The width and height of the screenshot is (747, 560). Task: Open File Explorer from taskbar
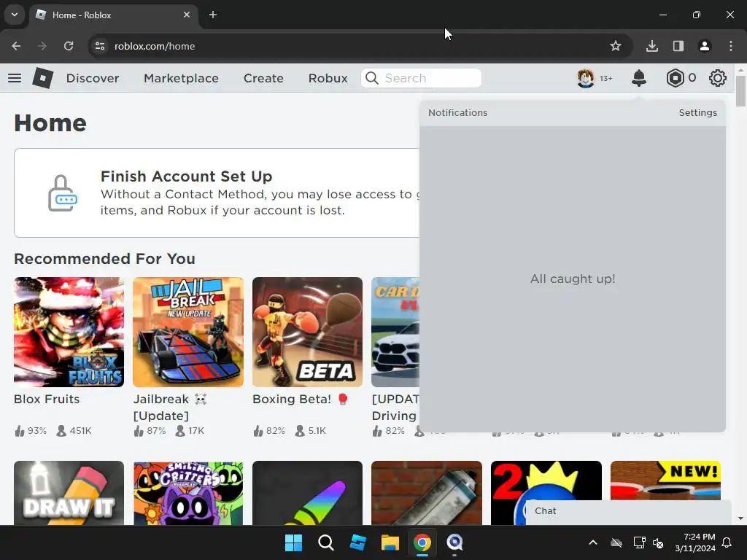tap(390, 542)
